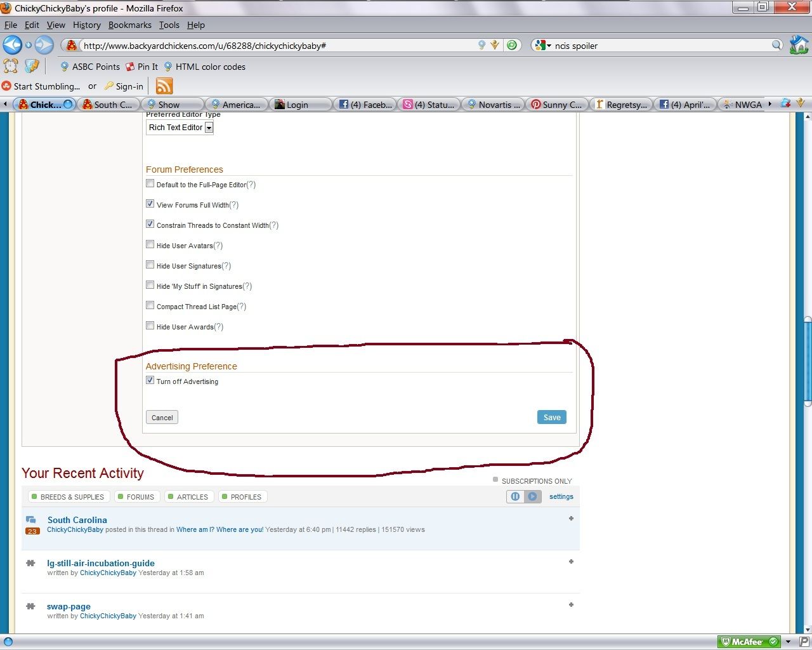812x650 pixels.
Task: Click the URL address field
Action: pyautogui.click(x=279, y=46)
